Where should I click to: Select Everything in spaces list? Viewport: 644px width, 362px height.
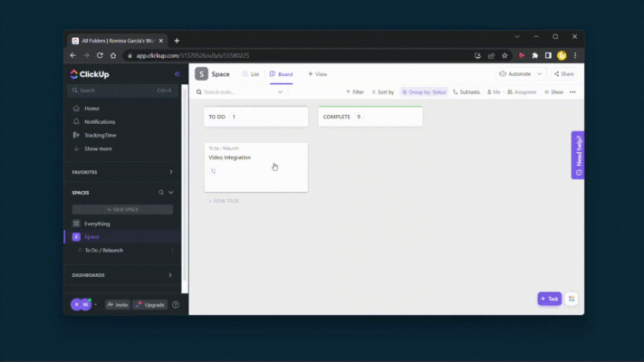pyautogui.click(x=97, y=224)
